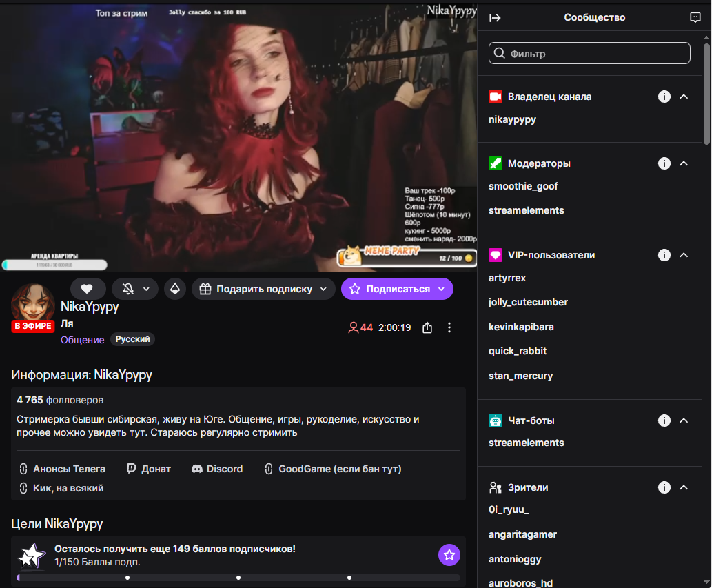Click the subscriber points goal progress bar
The width and height of the screenshot is (714, 588).
coord(238,578)
